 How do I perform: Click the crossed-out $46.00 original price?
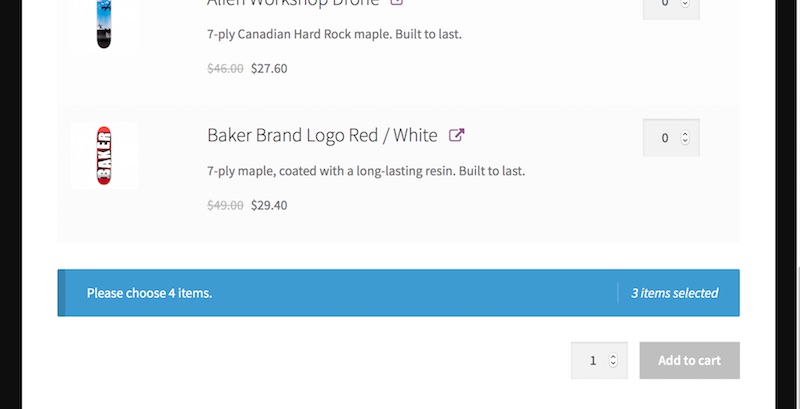click(x=225, y=69)
